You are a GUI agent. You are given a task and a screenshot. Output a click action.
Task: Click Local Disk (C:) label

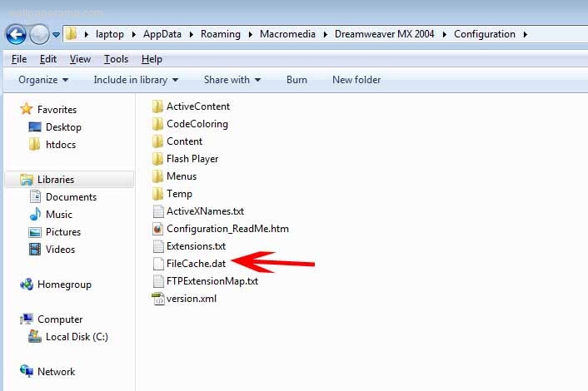click(77, 337)
